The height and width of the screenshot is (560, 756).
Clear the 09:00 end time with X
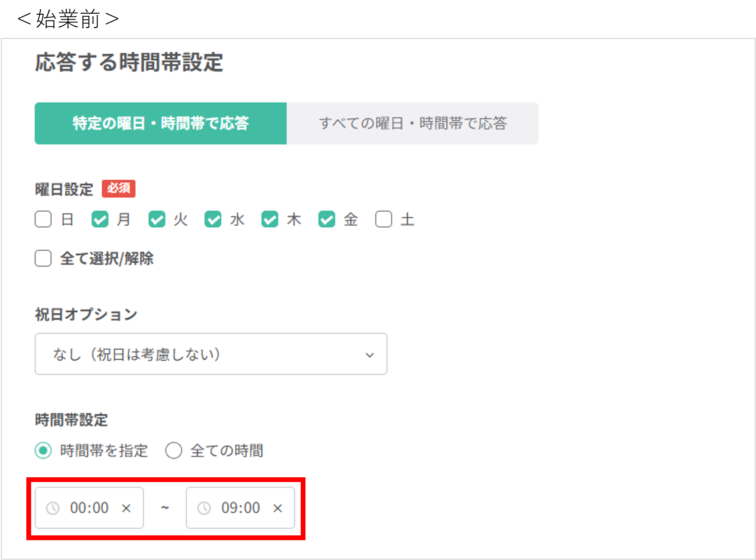pyautogui.click(x=277, y=508)
